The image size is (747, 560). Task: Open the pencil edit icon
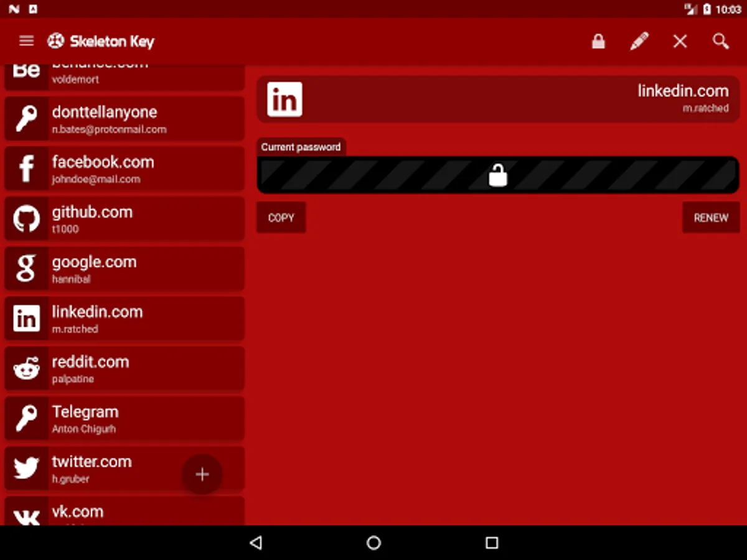pos(639,41)
